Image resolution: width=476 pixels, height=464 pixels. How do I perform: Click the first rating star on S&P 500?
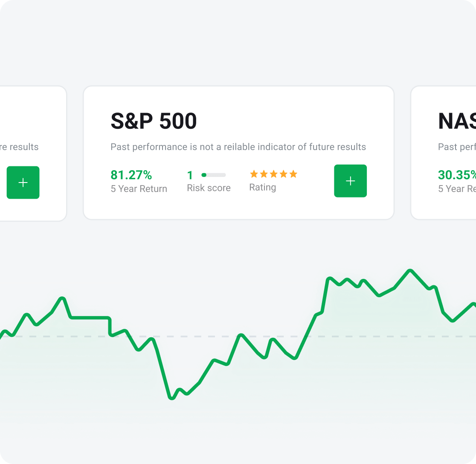(254, 174)
